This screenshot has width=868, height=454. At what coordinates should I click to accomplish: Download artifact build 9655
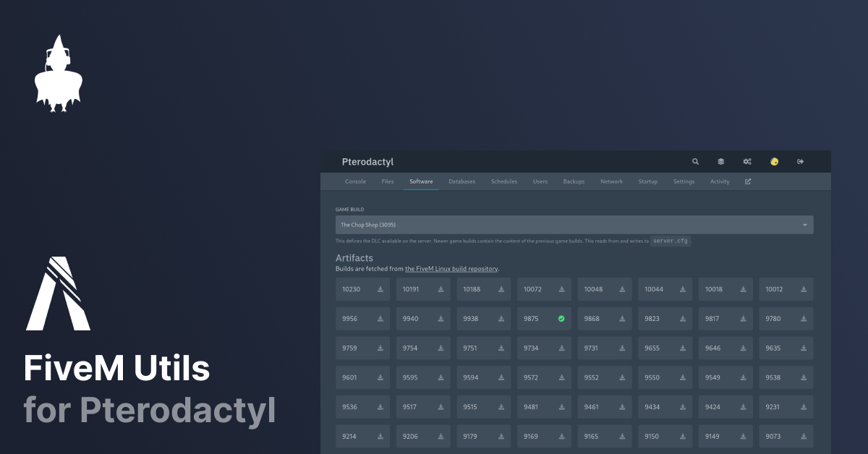click(x=683, y=348)
